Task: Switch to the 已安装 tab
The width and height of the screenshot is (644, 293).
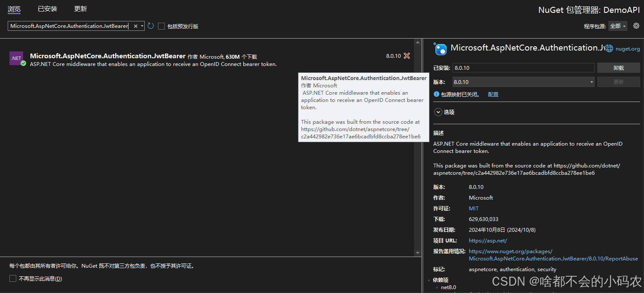Action: point(48,9)
